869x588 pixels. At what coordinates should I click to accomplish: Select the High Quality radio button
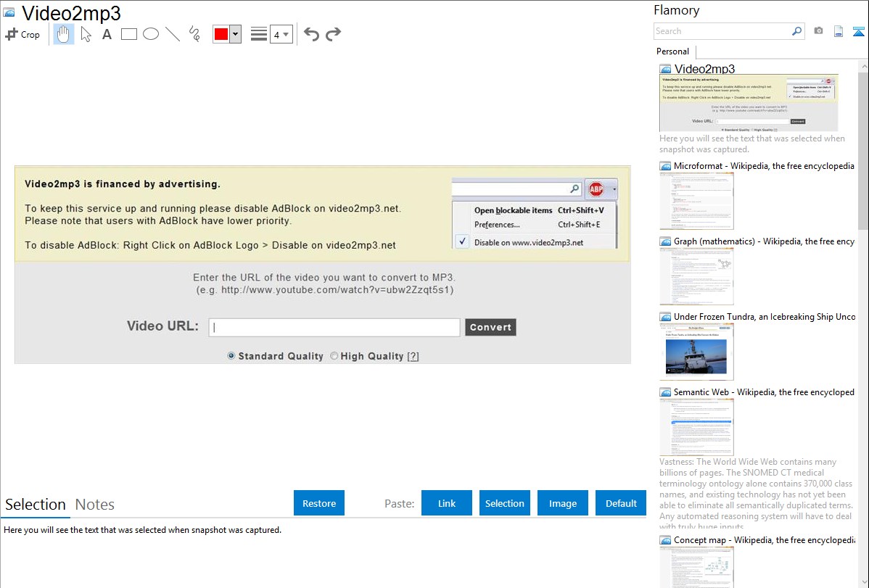[x=334, y=356]
